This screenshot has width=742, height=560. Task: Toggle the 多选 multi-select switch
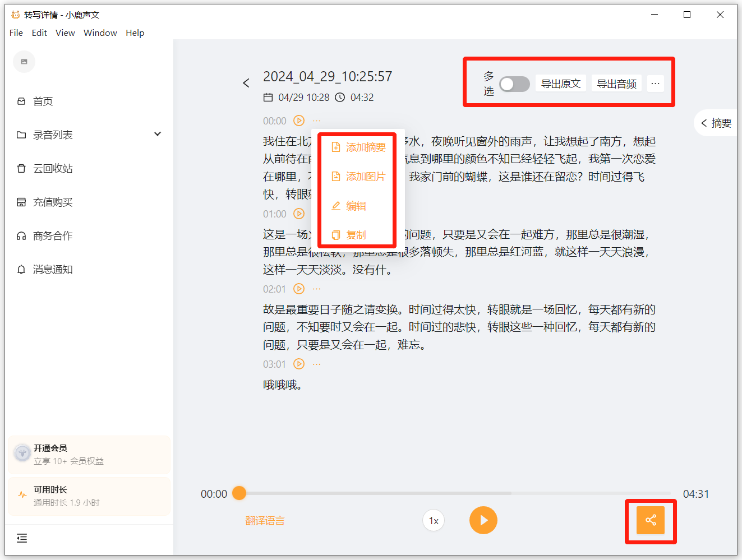514,84
